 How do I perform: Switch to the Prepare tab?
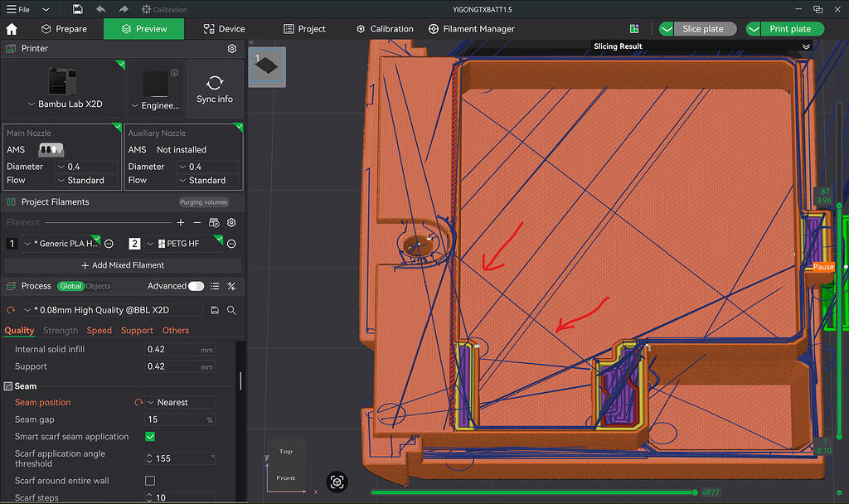(64, 29)
